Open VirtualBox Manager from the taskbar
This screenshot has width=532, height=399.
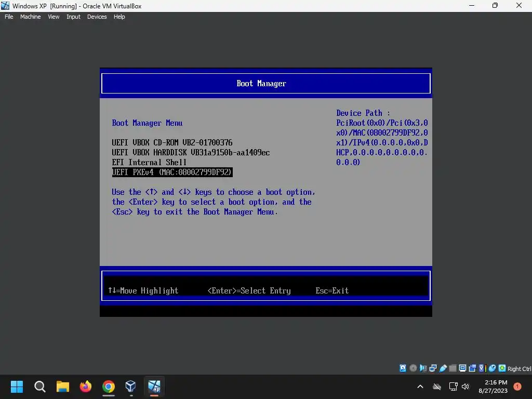[x=130, y=387]
